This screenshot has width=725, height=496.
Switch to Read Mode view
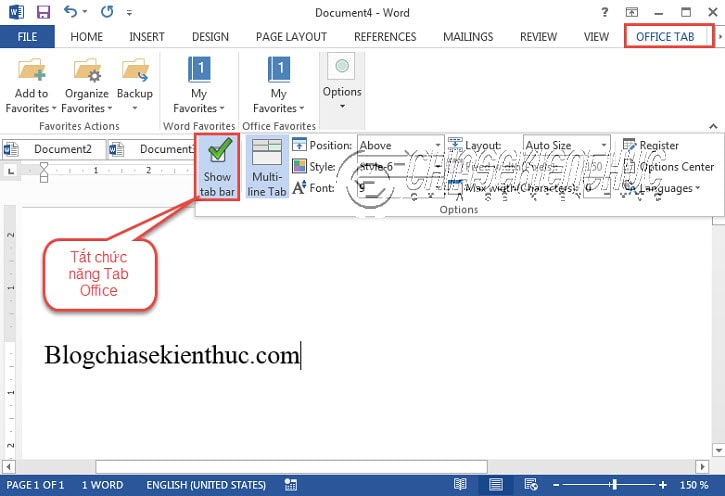click(x=460, y=484)
